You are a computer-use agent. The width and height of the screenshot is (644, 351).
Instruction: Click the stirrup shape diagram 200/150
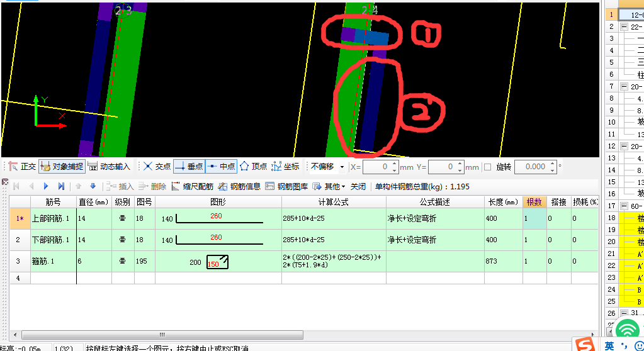(x=218, y=262)
